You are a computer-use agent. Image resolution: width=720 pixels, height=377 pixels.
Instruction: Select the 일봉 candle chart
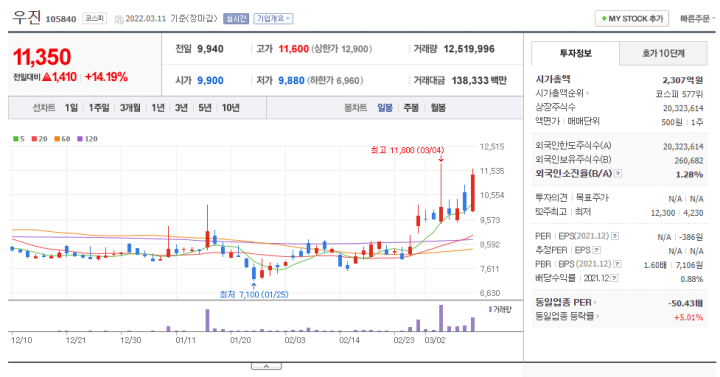(385, 107)
